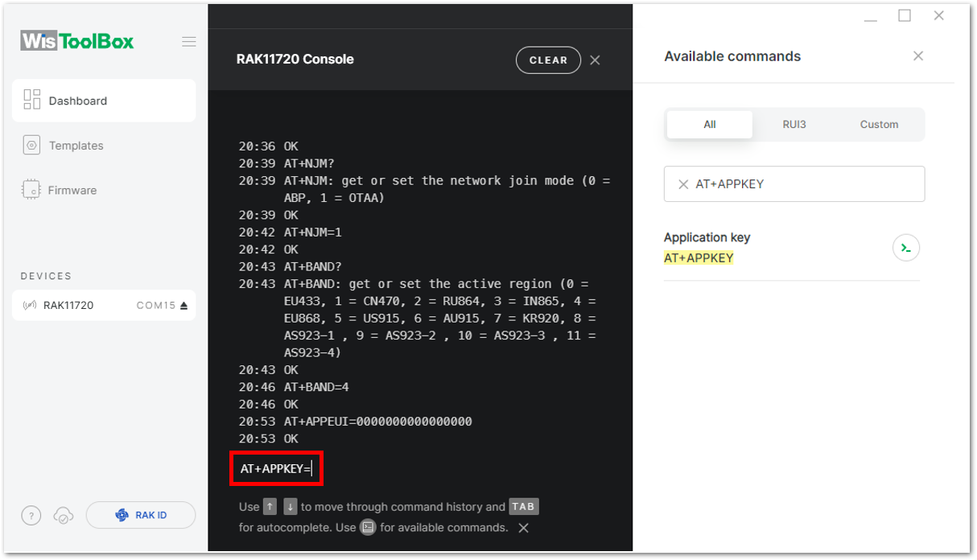Click the RAK11720 Console title
Image resolution: width=977 pixels, height=560 pixels.
pyautogui.click(x=295, y=60)
